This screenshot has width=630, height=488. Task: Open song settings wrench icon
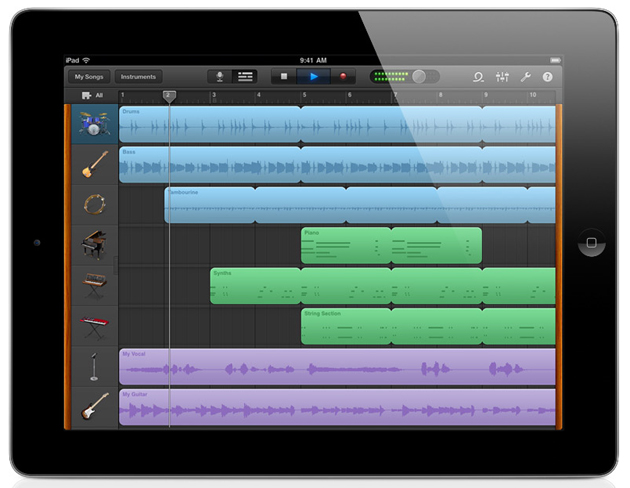pos(526,77)
